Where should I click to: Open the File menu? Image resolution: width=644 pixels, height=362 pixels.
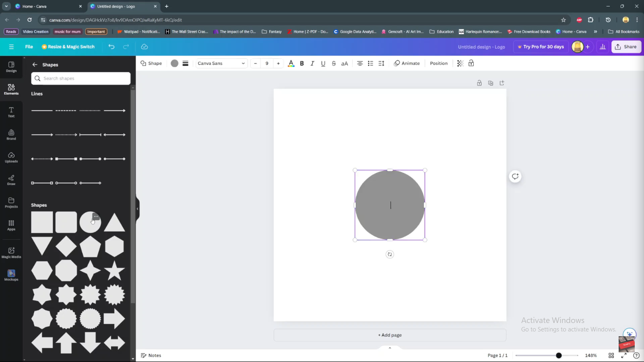click(x=29, y=47)
